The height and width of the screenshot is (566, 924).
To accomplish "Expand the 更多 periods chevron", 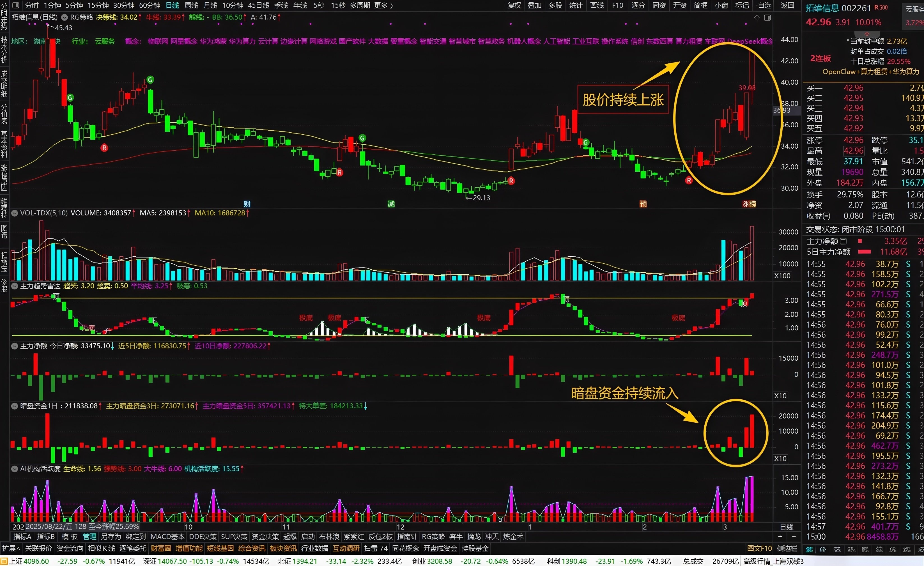I will [392, 5].
